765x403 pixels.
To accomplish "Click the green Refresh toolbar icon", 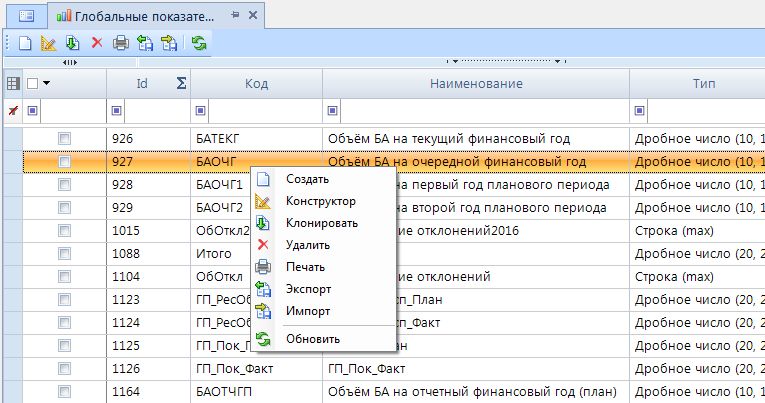I will [200, 43].
